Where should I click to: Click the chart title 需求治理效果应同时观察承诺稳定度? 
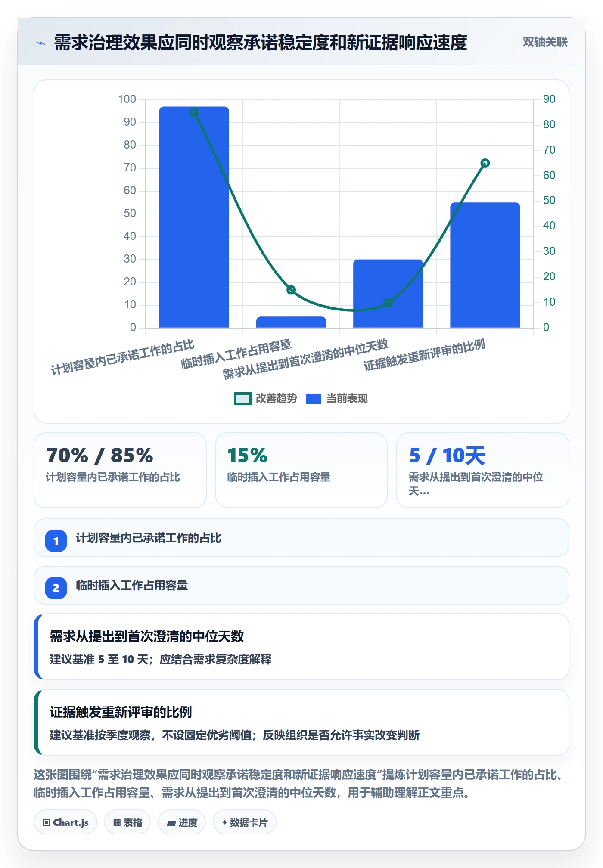[261, 43]
